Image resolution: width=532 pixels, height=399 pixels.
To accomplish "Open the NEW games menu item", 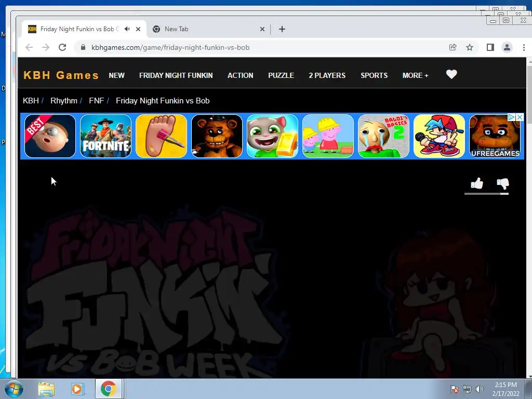I will [116, 75].
